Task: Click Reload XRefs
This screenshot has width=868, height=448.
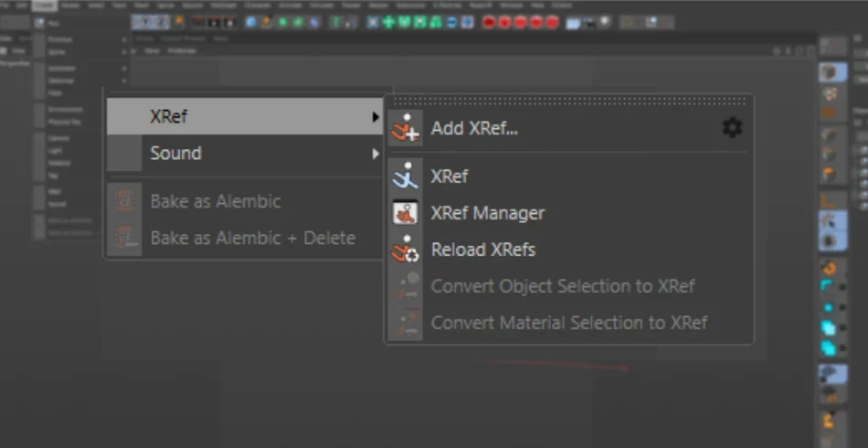Action: 568,250
